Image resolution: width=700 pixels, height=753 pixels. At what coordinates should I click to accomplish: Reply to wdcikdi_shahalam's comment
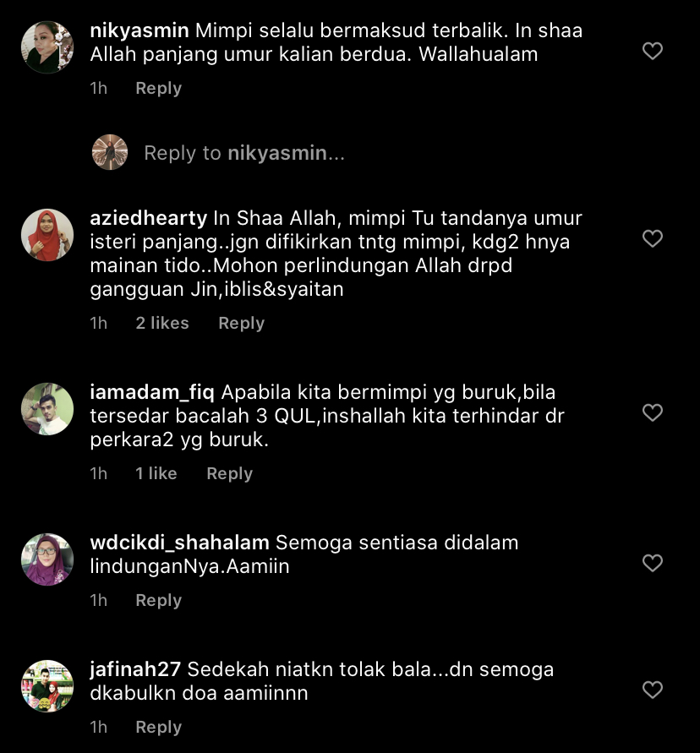(159, 600)
